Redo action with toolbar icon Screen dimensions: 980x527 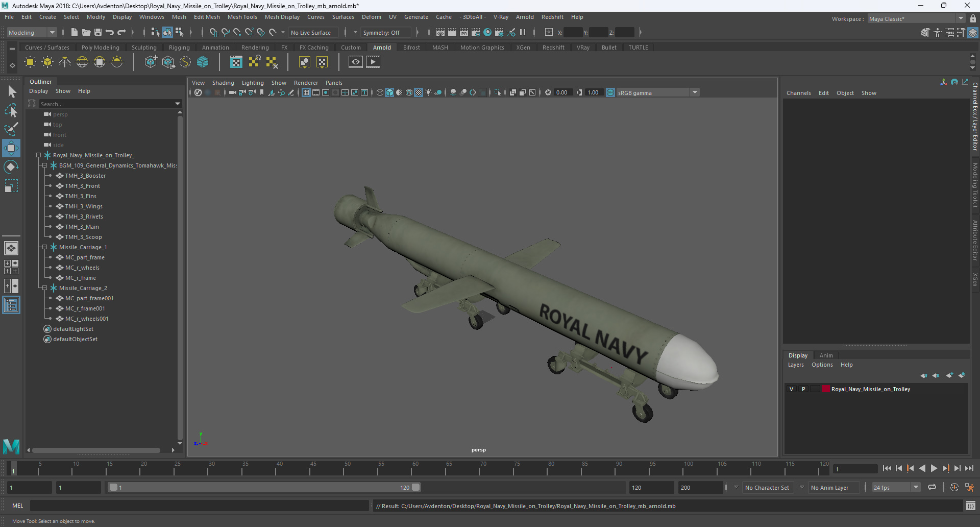tap(121, 32)
